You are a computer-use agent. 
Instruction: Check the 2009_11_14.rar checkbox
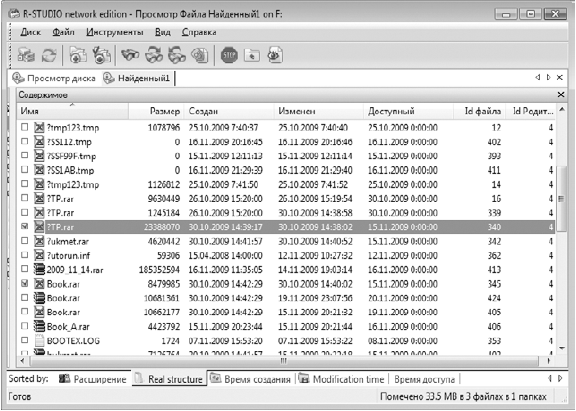(24, 269)
